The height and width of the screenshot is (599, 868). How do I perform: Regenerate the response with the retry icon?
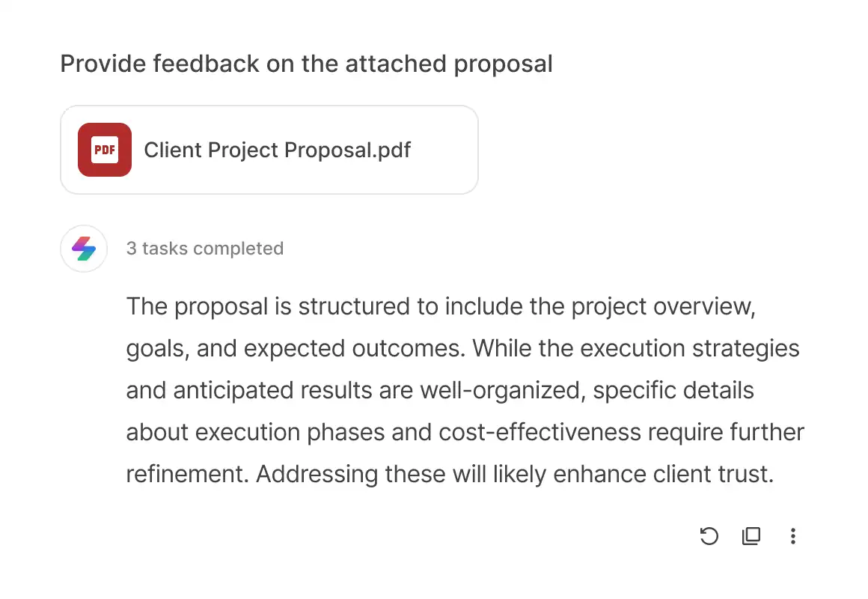click(709, 536)
